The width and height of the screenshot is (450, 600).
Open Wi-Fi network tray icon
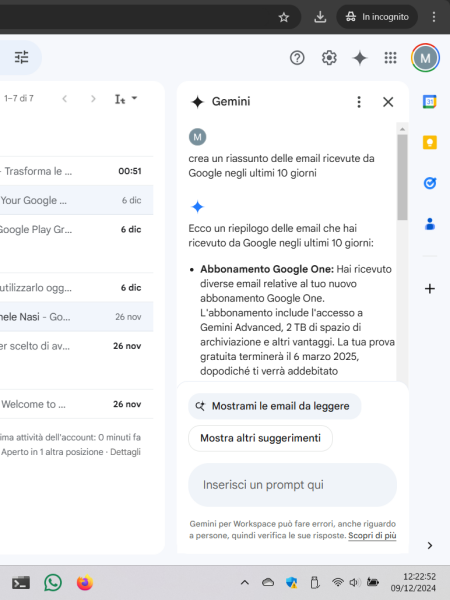pyautogui.click(x=338, y=582)
